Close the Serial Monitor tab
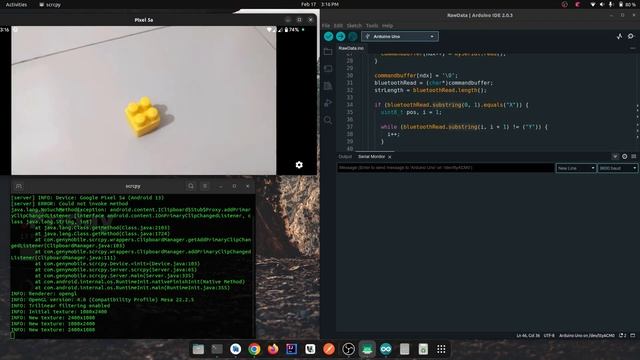This screenshot has width=640, height=360. point(390,157)
